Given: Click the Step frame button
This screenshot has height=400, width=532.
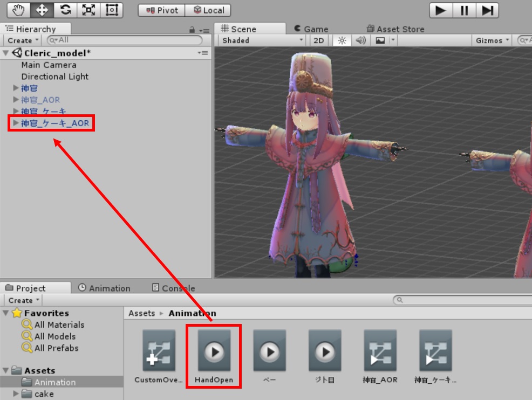Looking at the screenshot, I should [x=487, y=10].
